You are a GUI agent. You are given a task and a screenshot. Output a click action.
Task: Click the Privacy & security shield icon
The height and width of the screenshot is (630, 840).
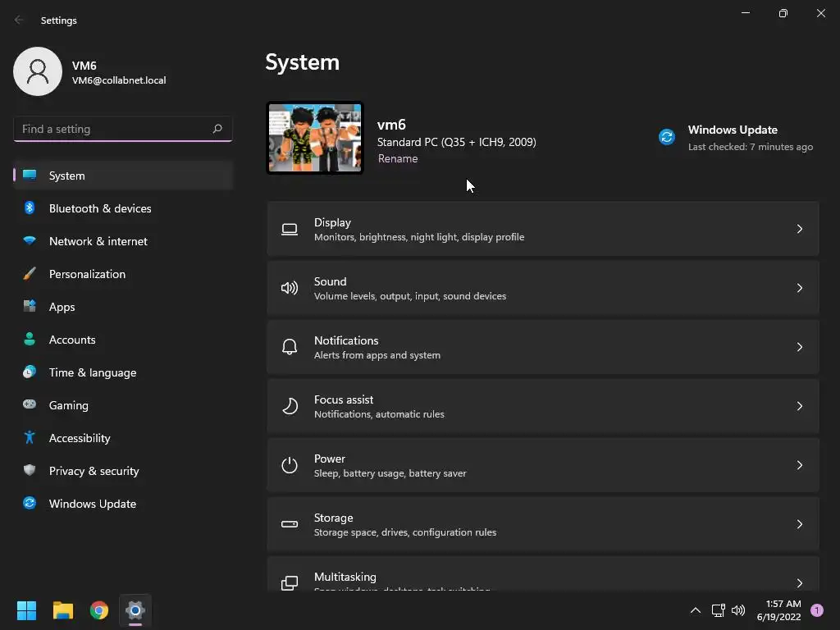(30, 471)
